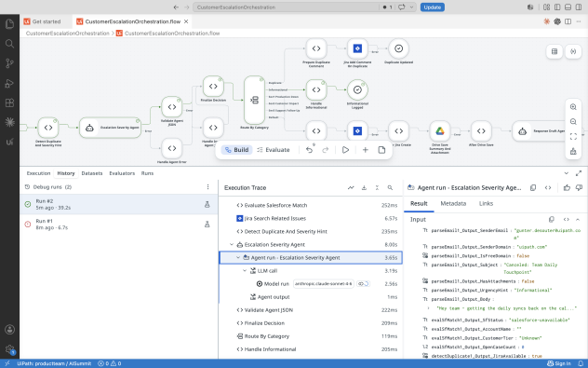Open the dropdown next to the chat icon in the title bar
Viewport: 588px width, 368px height.
point(411,7)
